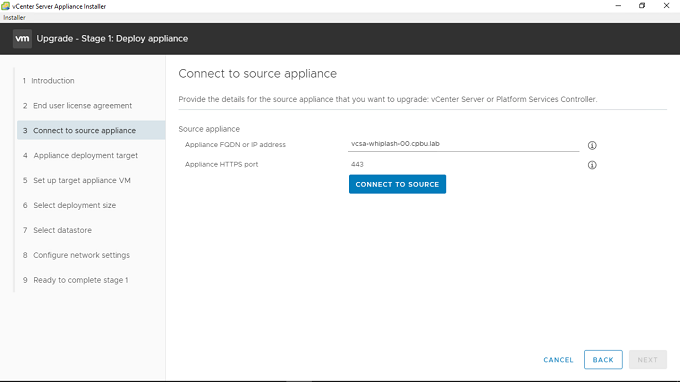The image size is (680, 382).
Task: Click the info icon beside Appliance FQDN field
Action: click(x=592, y=145)
